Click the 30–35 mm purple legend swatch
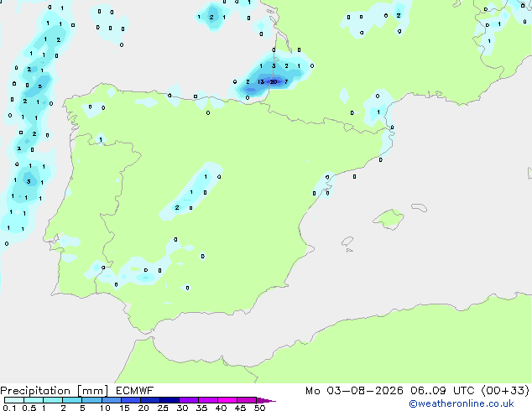The height and width of the screenshot is (411, 532). pyautogui.click(x=188, y=400)
